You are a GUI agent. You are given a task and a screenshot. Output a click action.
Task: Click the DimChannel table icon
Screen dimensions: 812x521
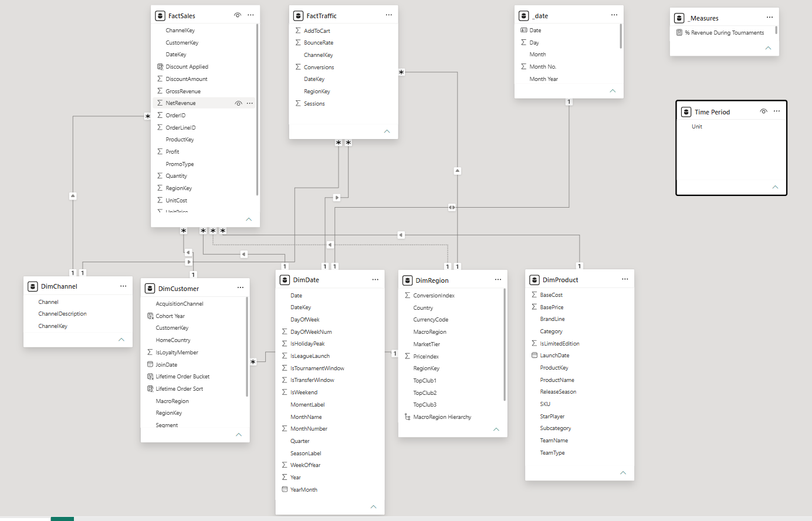click(x=33, y=286)
